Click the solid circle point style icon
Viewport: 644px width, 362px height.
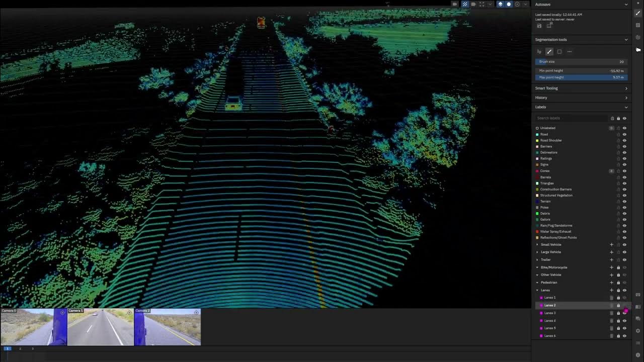coord(509,4)
